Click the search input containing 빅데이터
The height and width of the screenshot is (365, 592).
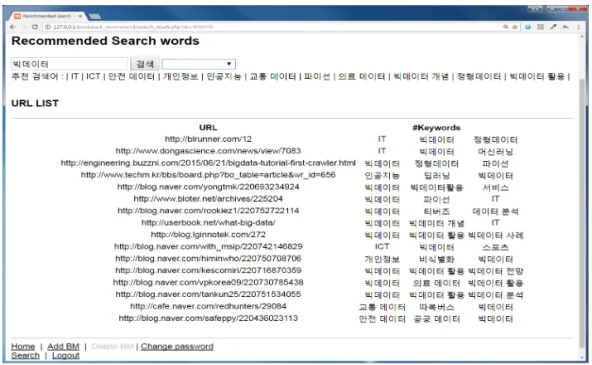(69, 64)
